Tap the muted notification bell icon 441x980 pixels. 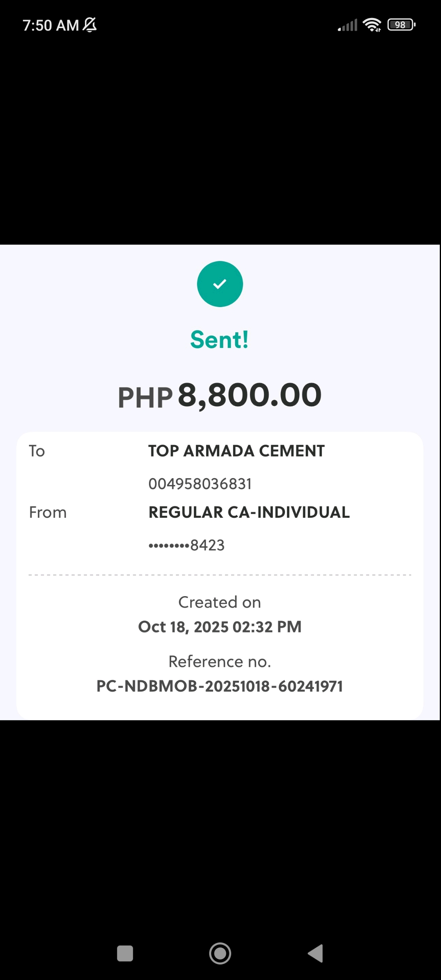point(90,25)
